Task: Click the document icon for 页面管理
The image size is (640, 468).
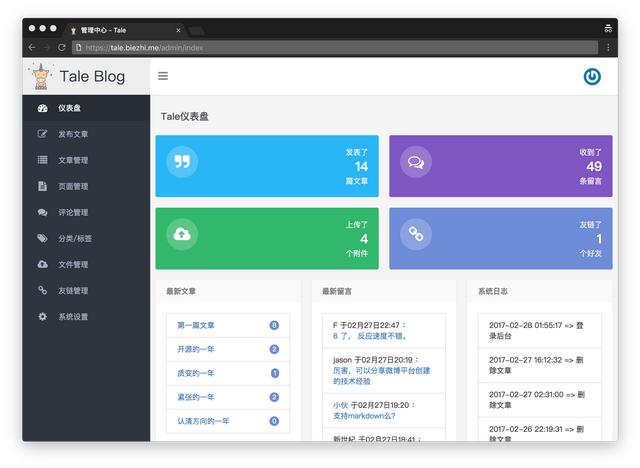Action: coord(42,186)
